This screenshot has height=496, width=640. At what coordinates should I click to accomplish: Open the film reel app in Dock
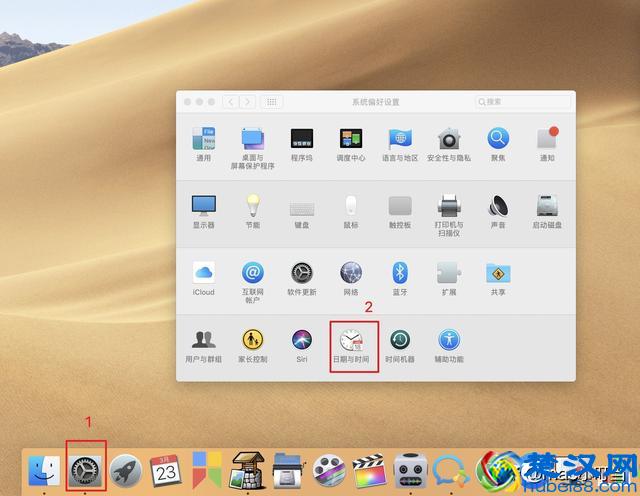point(329,471)
